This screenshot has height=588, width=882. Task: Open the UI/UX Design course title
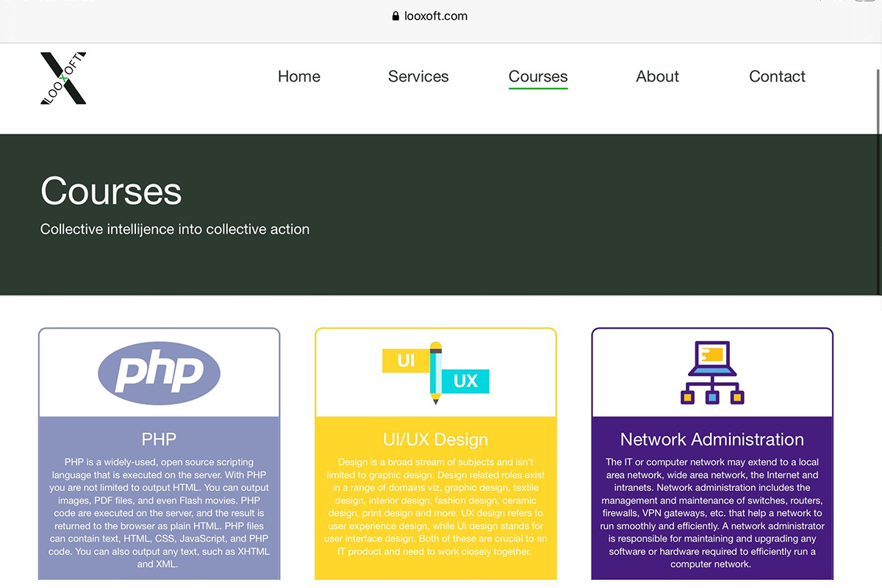click(436, 440)
